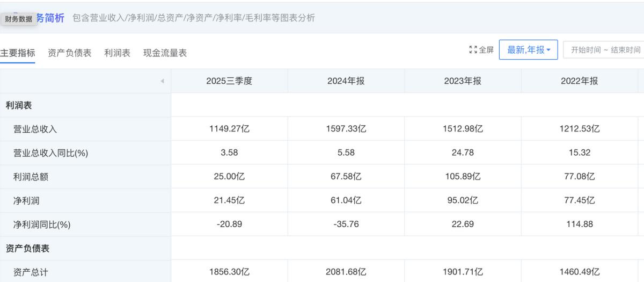Click the 2025三季度 column header
Screen dimensions: 644x282
229,81
